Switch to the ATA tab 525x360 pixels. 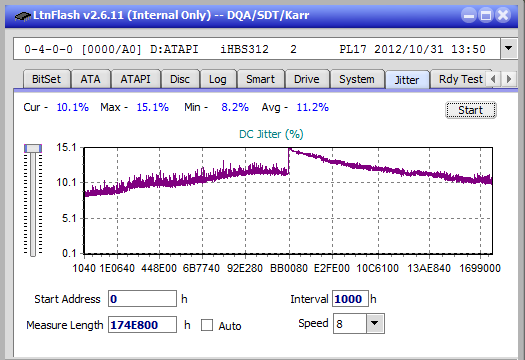tap(90, 79)
